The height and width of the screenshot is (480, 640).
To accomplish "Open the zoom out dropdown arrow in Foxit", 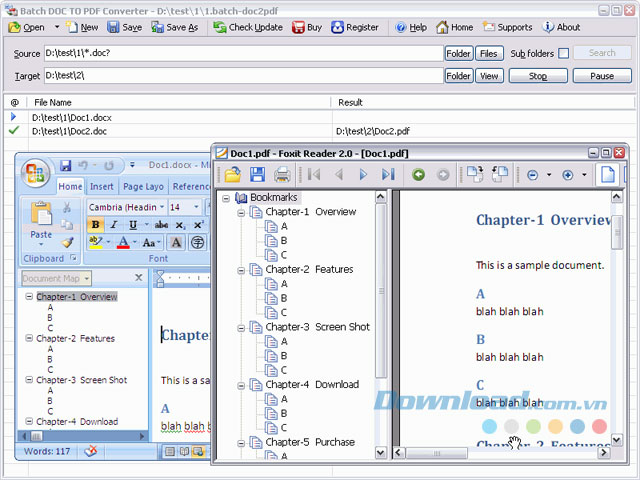I will (x=549, y=175).
